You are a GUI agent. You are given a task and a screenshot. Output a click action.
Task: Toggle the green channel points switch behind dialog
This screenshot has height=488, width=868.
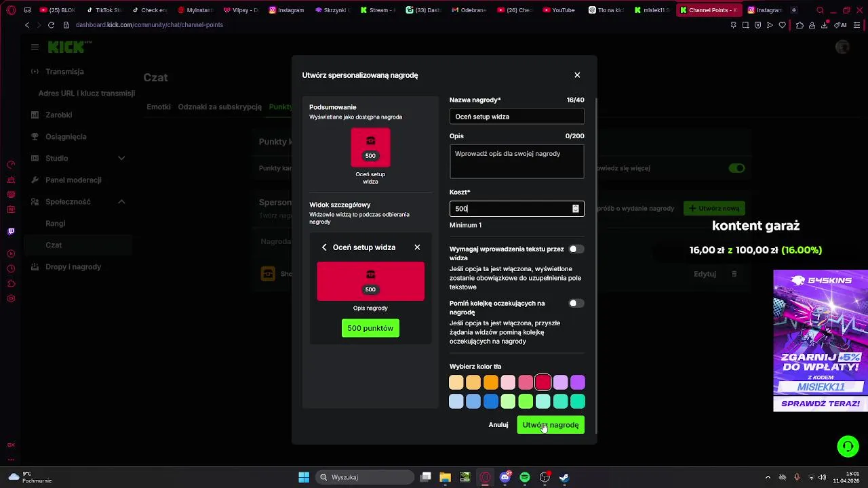pyautogui.click(x=736, y=168)
